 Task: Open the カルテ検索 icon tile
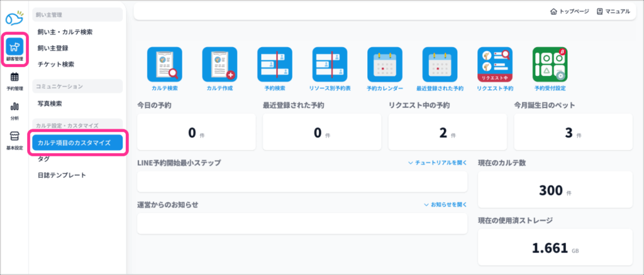click(164, 65)
